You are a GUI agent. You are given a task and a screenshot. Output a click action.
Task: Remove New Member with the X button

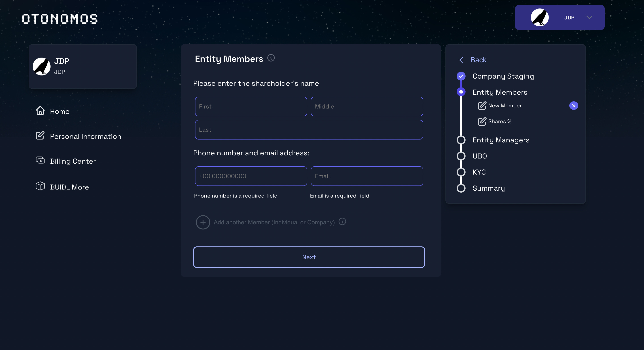pos(574,106)
